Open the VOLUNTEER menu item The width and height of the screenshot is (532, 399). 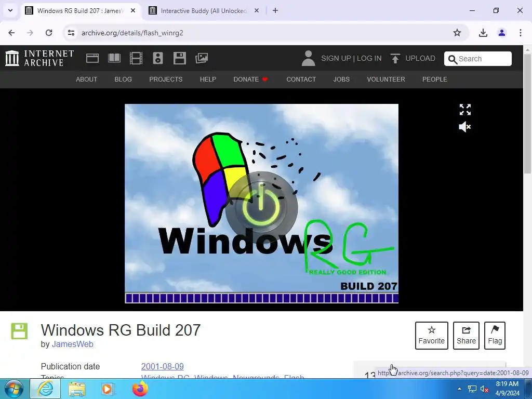click(x=386, y=79)
